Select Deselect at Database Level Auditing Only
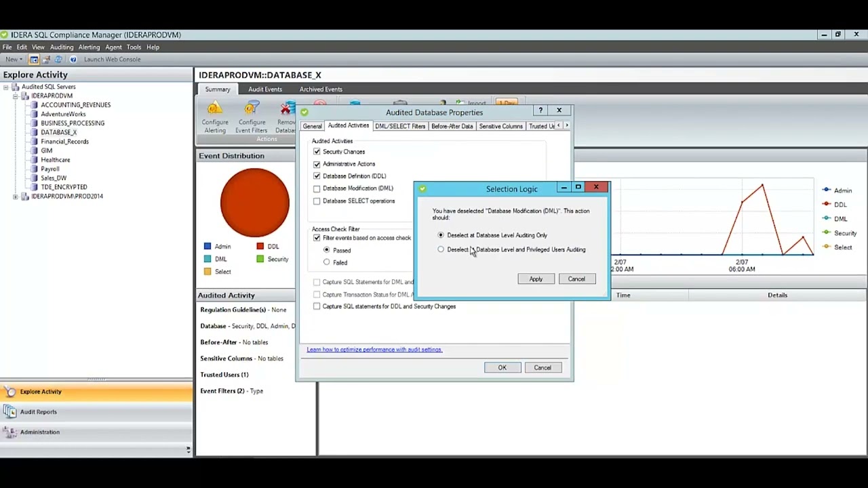868x488 pixels. [441, 235]
